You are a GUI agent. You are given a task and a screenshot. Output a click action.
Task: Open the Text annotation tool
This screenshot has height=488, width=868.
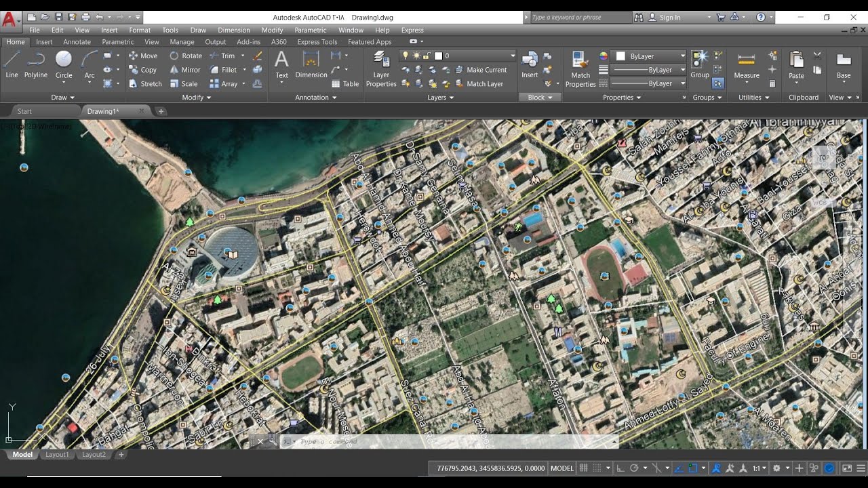coord(281,66)
